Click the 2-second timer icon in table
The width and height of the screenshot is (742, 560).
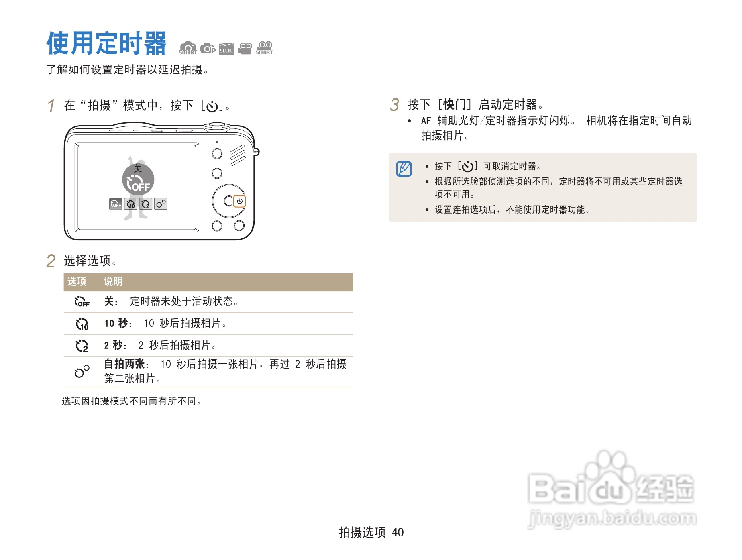[82, 346]
